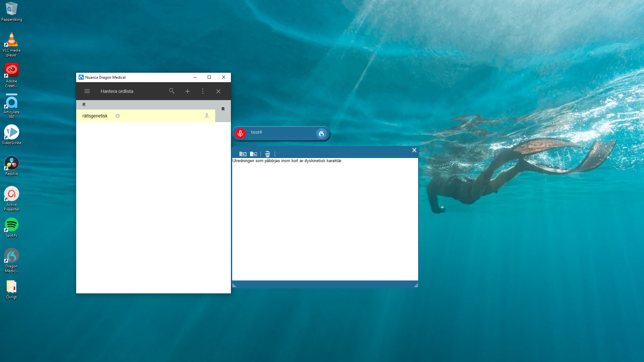
Task: Click the Dragon flame icon in dictation bar
Action: coord(321,133)
